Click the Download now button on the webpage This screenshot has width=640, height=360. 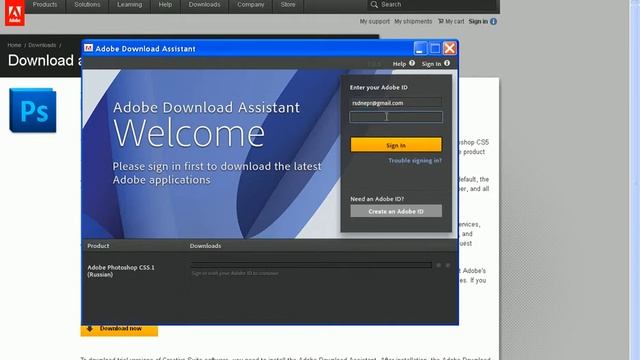pyautogui.click(x=119, y=330)
